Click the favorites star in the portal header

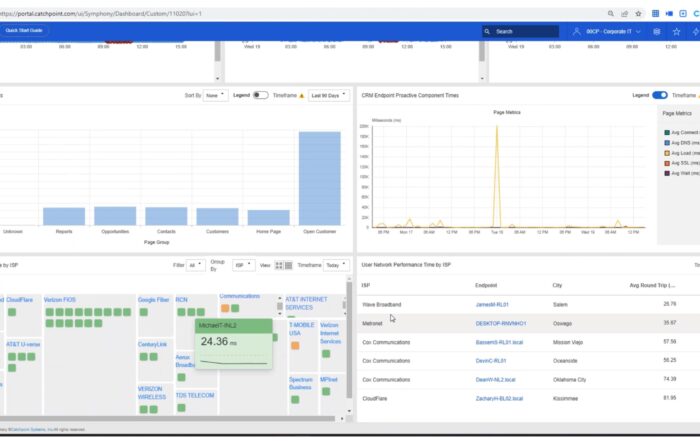[x=677, y=32]
